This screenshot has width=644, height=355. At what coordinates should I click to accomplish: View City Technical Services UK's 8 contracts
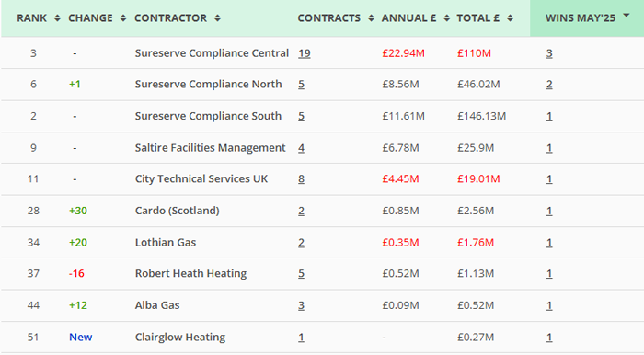click(x=302, y=179)
